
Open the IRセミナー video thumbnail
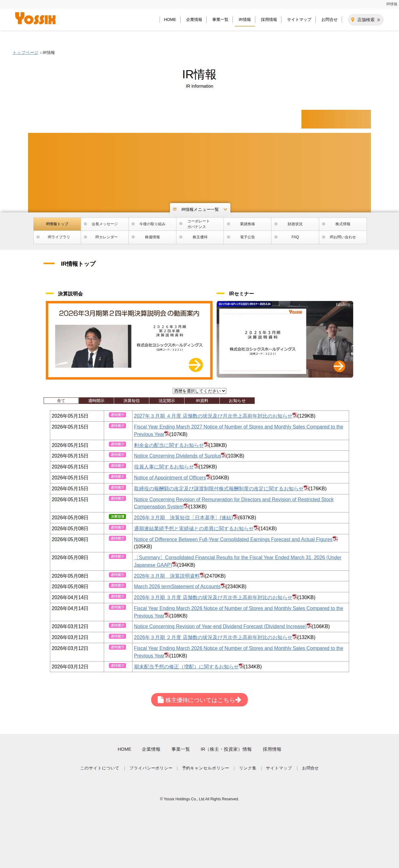click(285, 339)
